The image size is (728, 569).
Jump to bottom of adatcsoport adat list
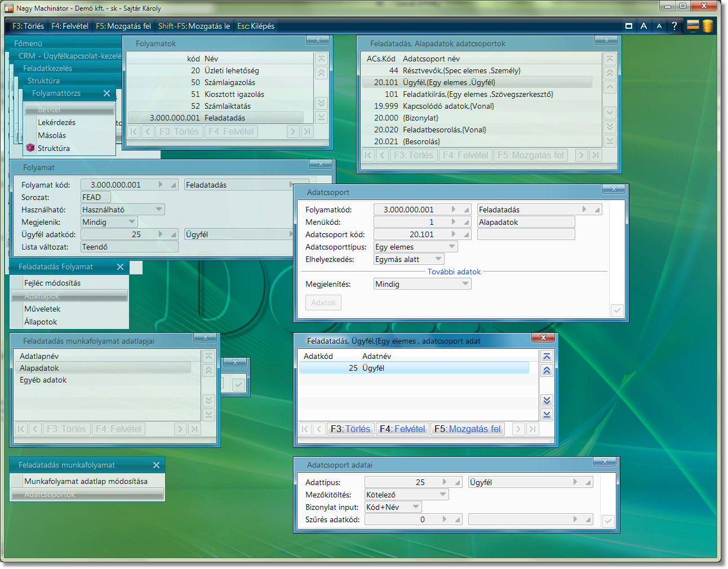(x=547, y=415)
